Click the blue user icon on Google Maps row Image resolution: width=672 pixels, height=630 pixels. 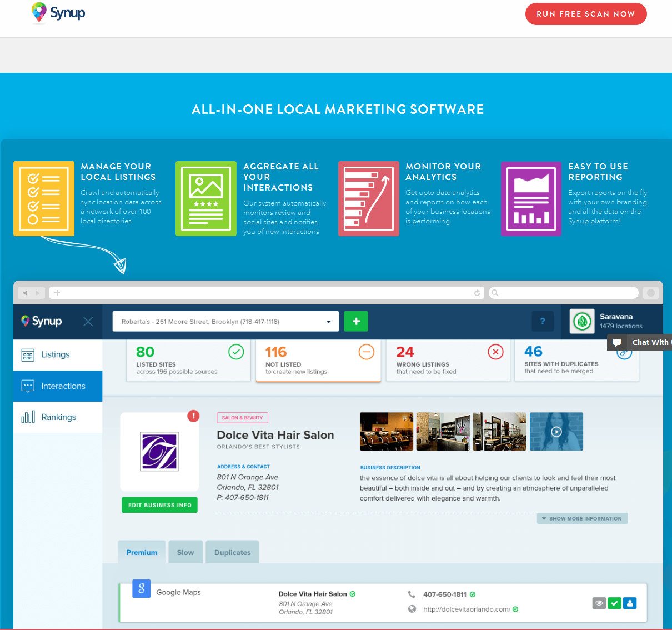coord(630,603)
